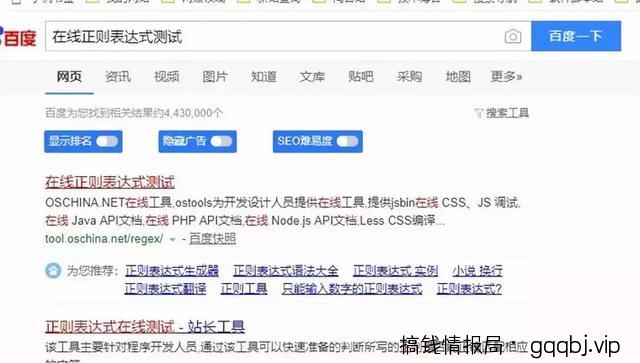The height and width of the screenshot is (363, 640).
Task: Click suggested search 正则工具
Action: [x=244, y=289]
